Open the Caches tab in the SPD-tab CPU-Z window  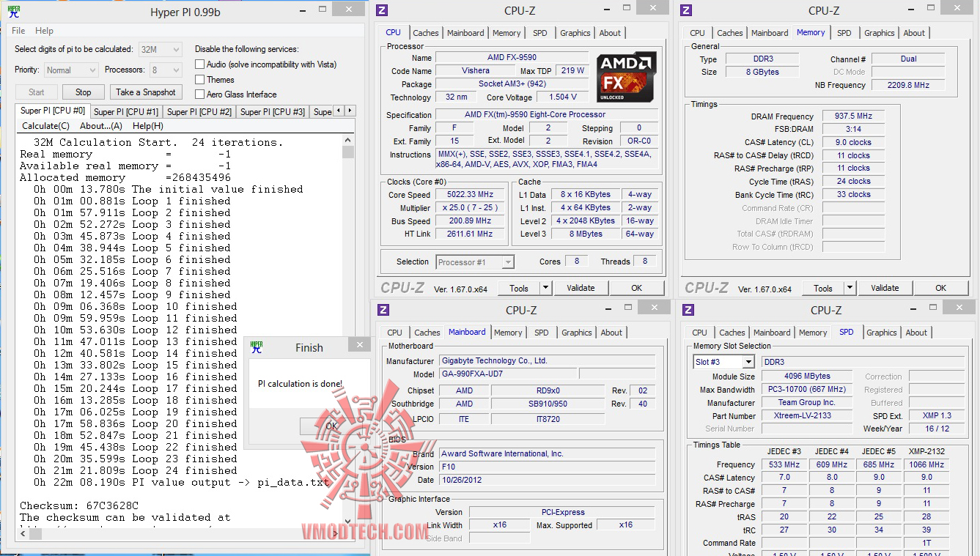(x=732, y=333)
